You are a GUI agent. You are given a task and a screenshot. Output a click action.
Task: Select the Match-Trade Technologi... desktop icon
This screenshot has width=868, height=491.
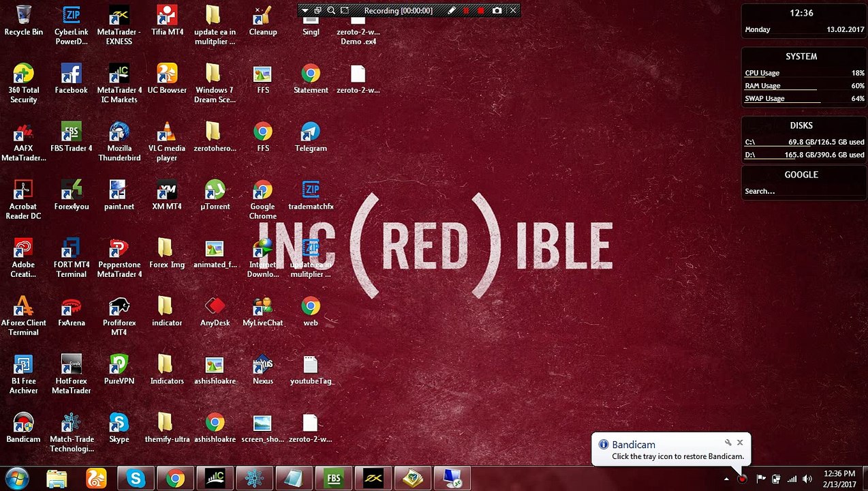(x=71, y=432)
